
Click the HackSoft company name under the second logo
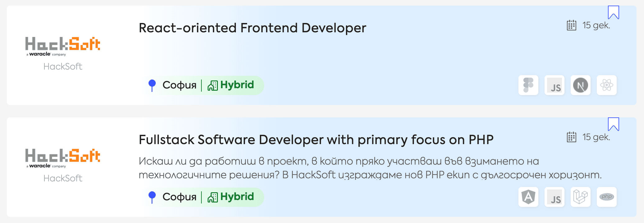pos(63,178)
